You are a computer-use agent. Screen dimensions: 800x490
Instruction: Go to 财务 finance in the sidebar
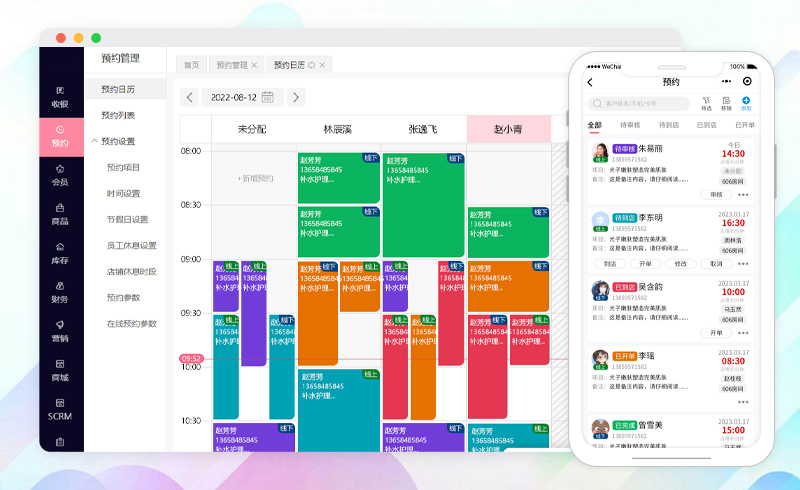tap(60, 291)
